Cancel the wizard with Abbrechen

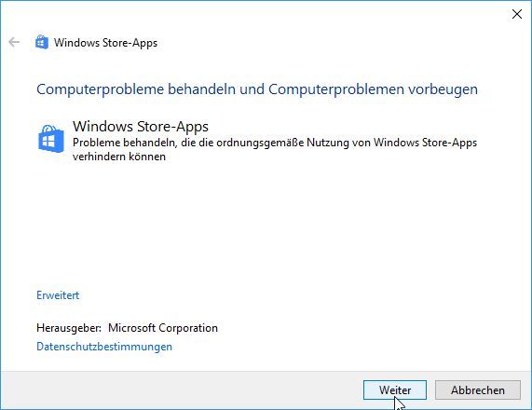pos(478,390)
